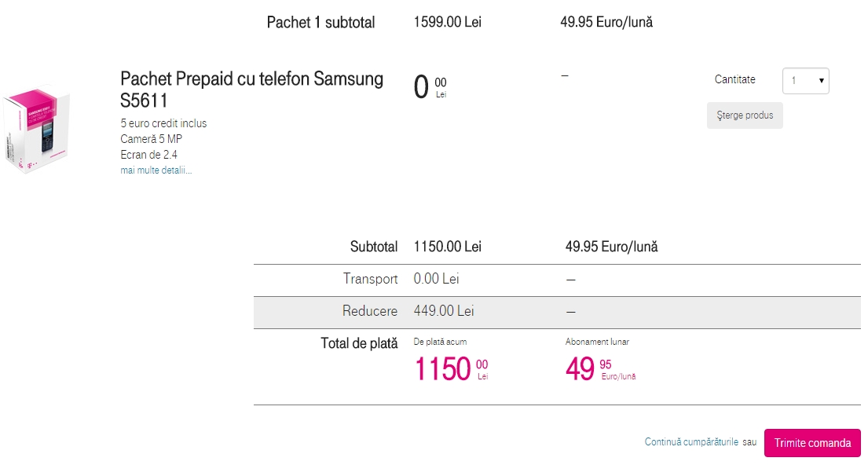
Task: Click the Cantitate label
Action: coord(734,79)
